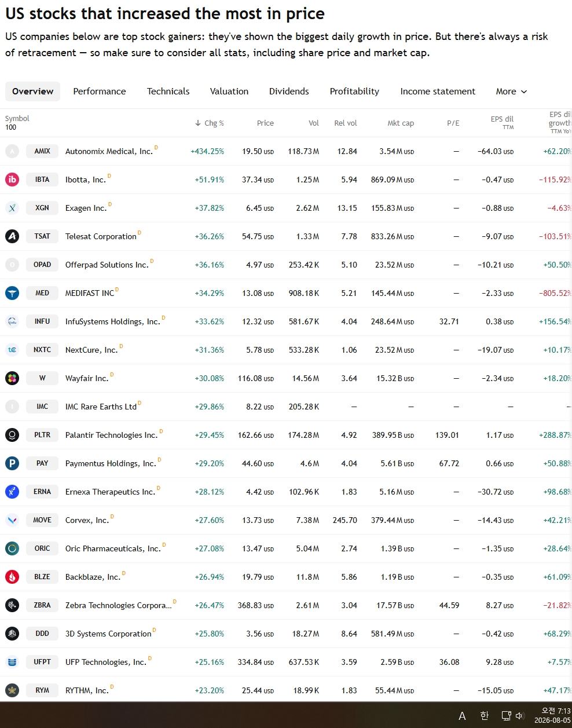The width and height of the screenshot is (572, 728).
Task: Click the taskbar network display icon
Action: [x=506, y=716]
